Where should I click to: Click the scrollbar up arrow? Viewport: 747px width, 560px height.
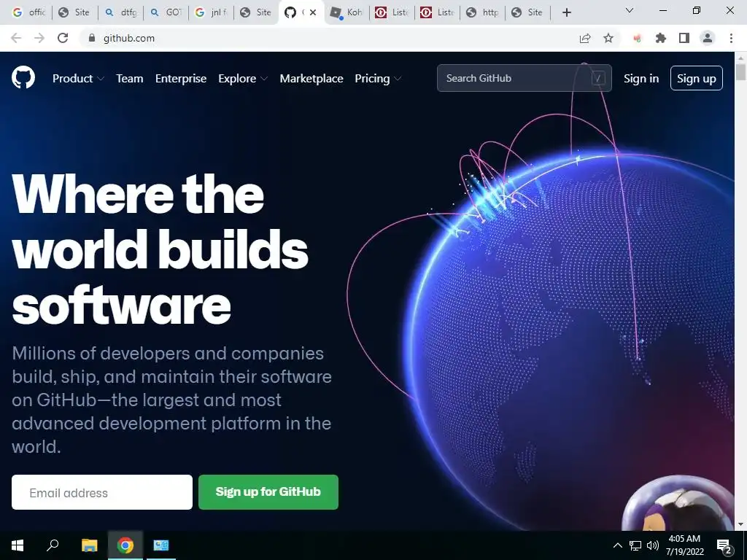pyautogui.click(x=740, y=57)
